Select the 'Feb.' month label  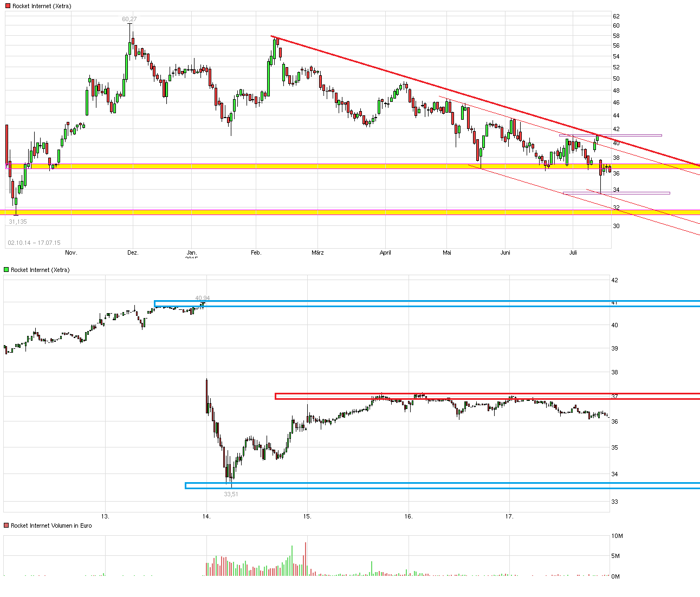pyautogui.click(x=256, y=252)
